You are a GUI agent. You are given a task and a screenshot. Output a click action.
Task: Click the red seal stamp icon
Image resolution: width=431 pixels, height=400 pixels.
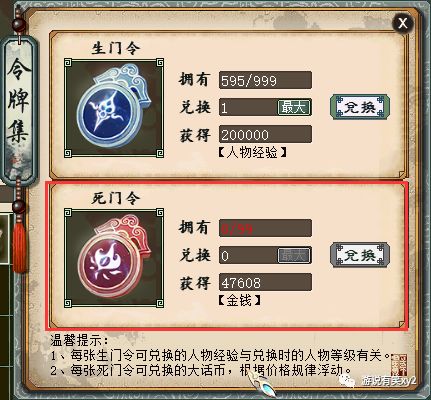coord(399,365)
